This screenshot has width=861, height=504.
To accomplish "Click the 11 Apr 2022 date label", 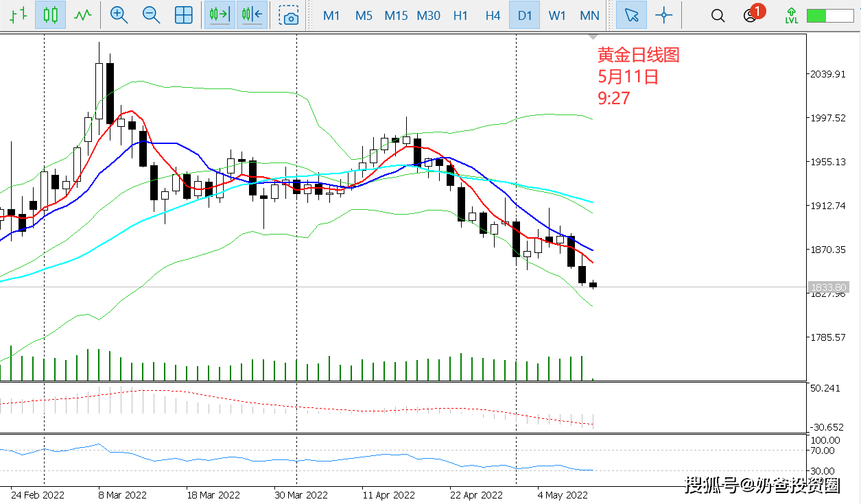I will [389, 494].
